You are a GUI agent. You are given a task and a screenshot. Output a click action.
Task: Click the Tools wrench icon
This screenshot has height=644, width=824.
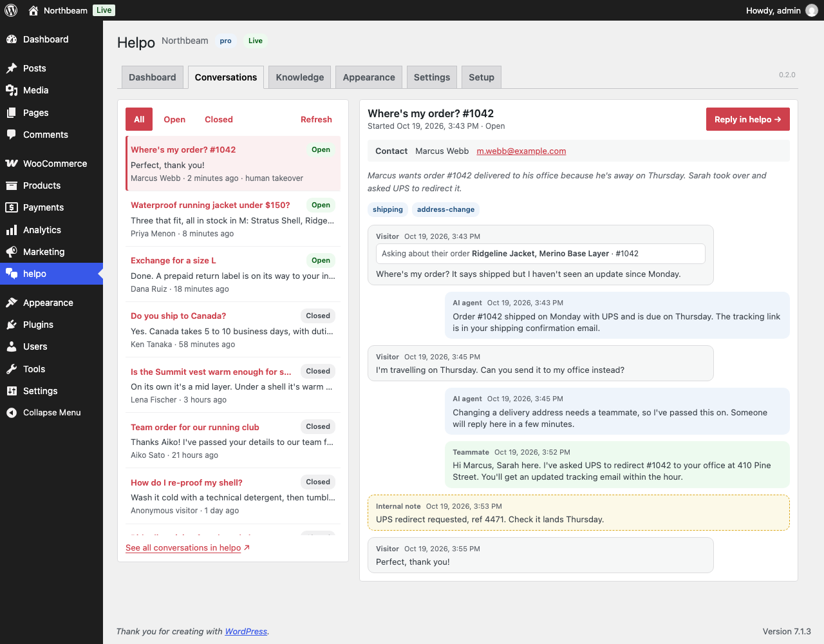(x=12, y=369)
